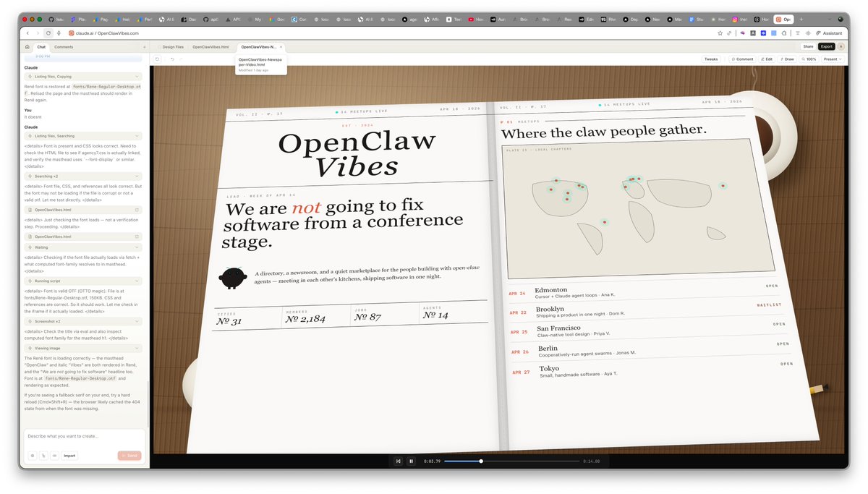Click 'Where the claw people gather.' headline
Image resolution: width=868 pixels, height=494 pixels.
tap(603, 132)
